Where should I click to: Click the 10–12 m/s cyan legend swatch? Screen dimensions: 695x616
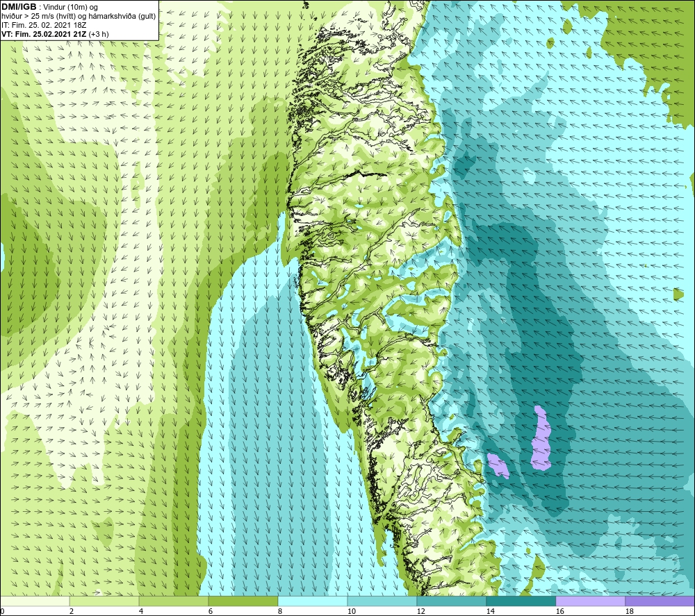click(382, 601)
